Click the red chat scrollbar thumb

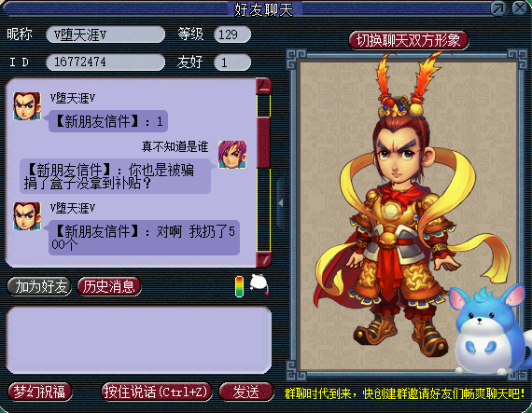coord(263,143)
